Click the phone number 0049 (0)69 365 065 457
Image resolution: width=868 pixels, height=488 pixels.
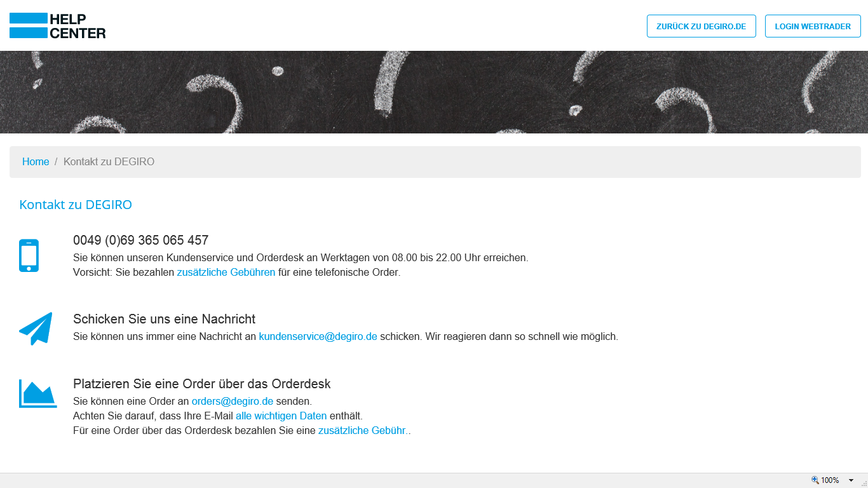pos(140,240)
